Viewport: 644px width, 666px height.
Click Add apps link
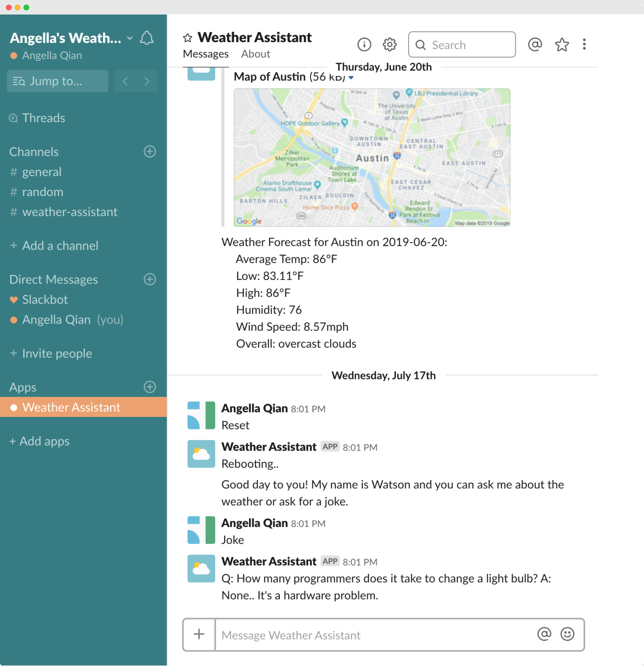(x=40, y=441)
